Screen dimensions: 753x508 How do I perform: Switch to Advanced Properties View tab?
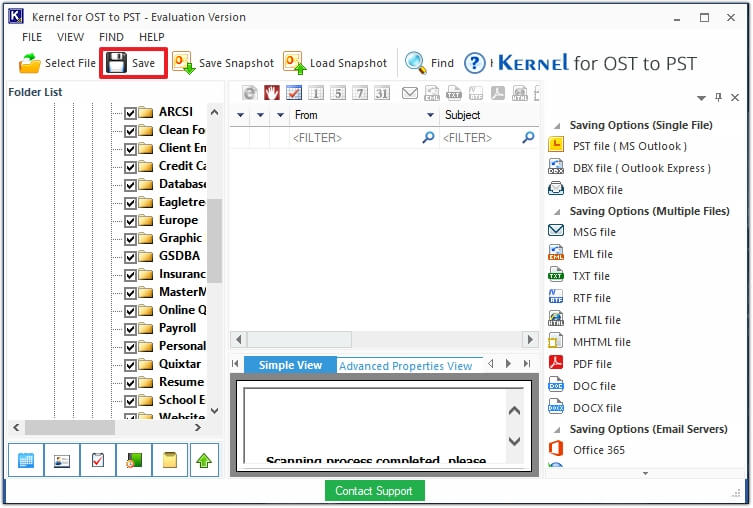tap(405, 366)
